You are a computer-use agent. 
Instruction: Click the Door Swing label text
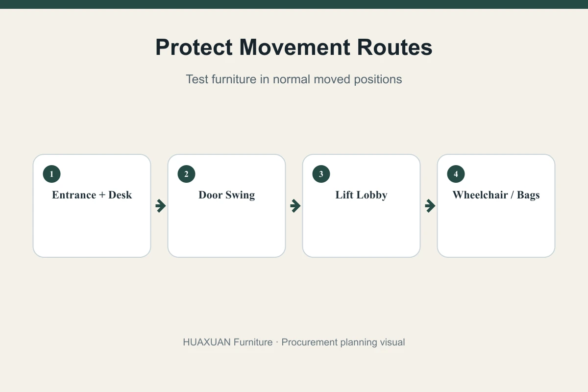[x=227, y=195]
